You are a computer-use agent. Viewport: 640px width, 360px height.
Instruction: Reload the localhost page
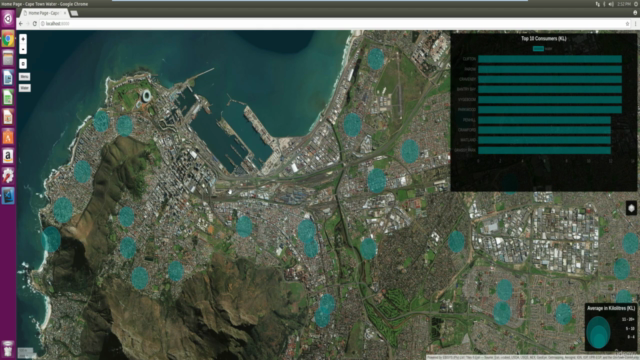click(35, 24)
